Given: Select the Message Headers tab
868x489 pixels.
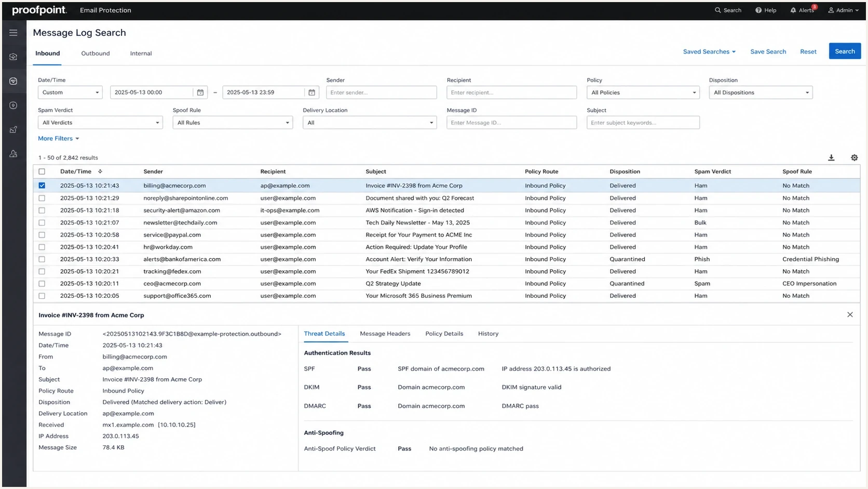Looking at the screenshot, I should click(385, 334).
